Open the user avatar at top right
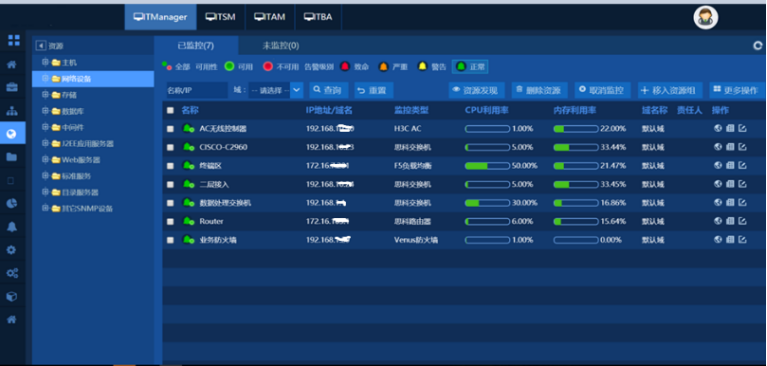 coord(705,18)
